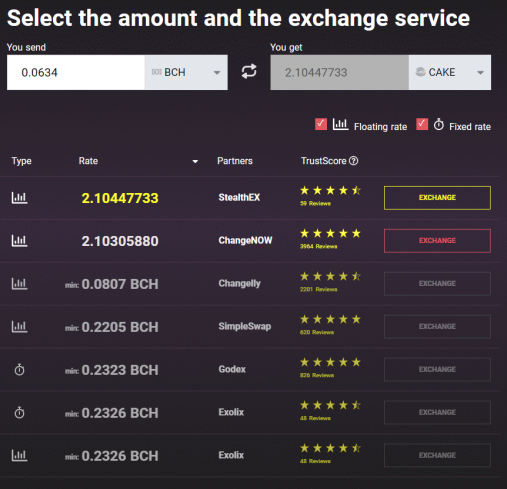This screenshot has height=489, width=507.
Task: Click the floating rate chart icon for StealthEX
Action: coord(19,198)
